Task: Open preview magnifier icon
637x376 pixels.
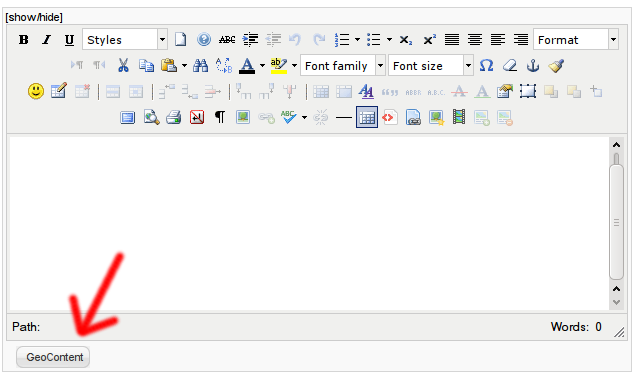Action: pyautogui.click(x=151, y=117)
